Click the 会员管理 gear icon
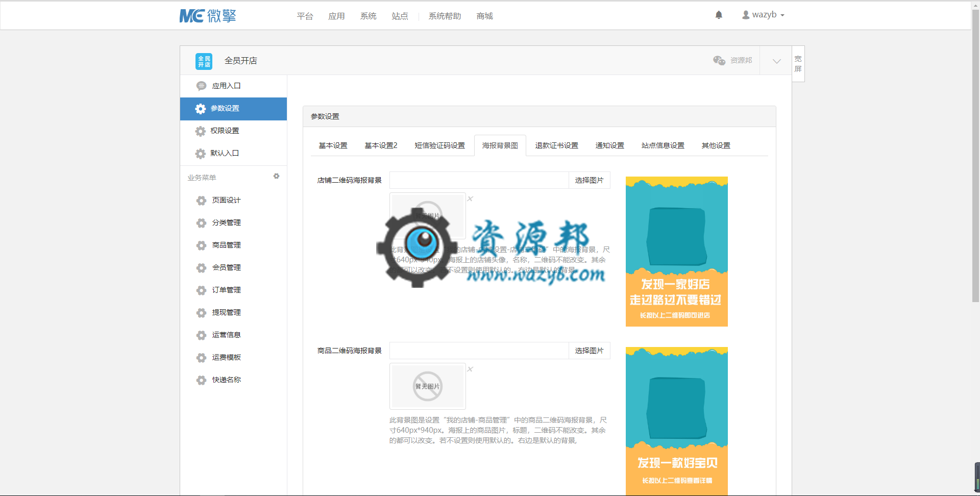Image resolution: width=980 pixels, height=496 pixels. pos(201,268)
